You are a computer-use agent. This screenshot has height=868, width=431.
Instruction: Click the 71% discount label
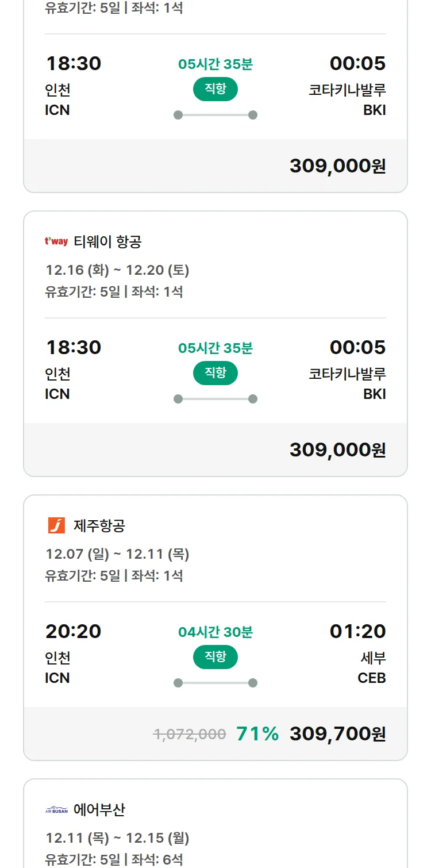257,734
